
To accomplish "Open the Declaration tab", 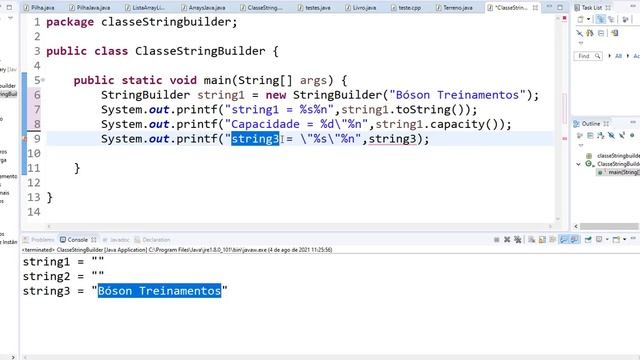I will coord(152,240).
